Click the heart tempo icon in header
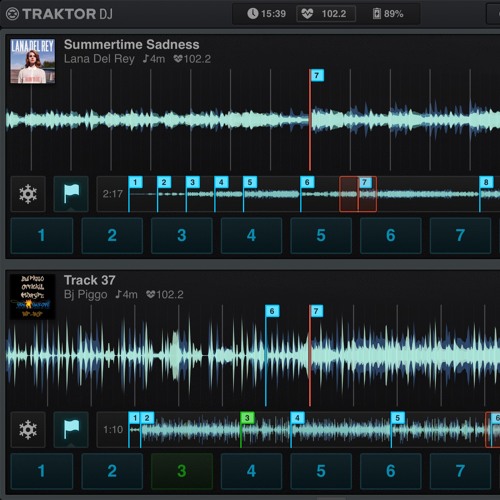Screen dimensions: 500x500 [x=307, y=14]
